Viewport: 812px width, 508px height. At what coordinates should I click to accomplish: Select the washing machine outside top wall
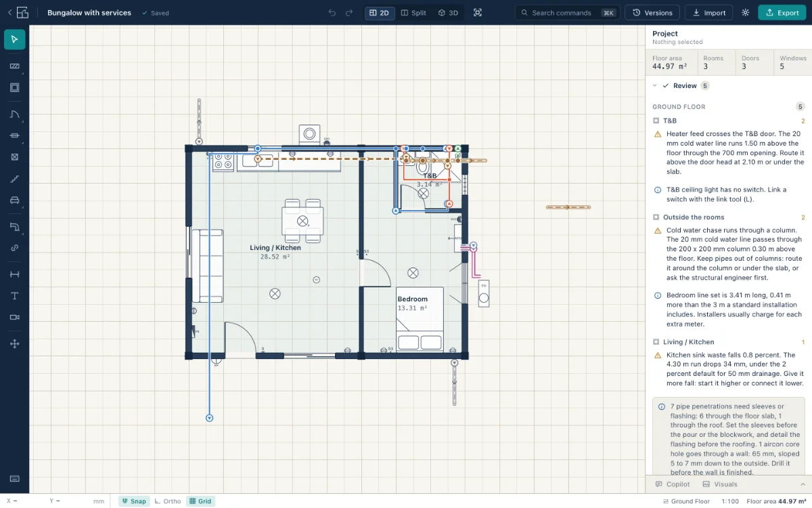click(x=310, y=134)
